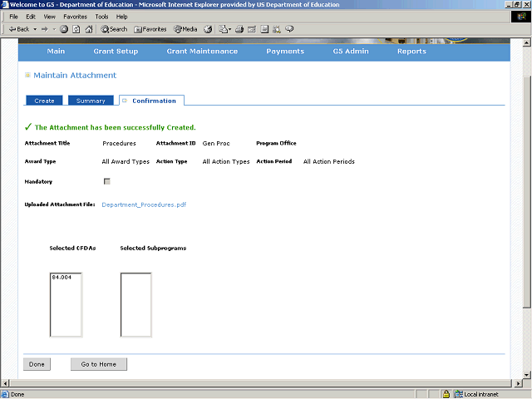This screenshot has height=399, width=532.
Task: Open the Edit menu
Action: 31,17
